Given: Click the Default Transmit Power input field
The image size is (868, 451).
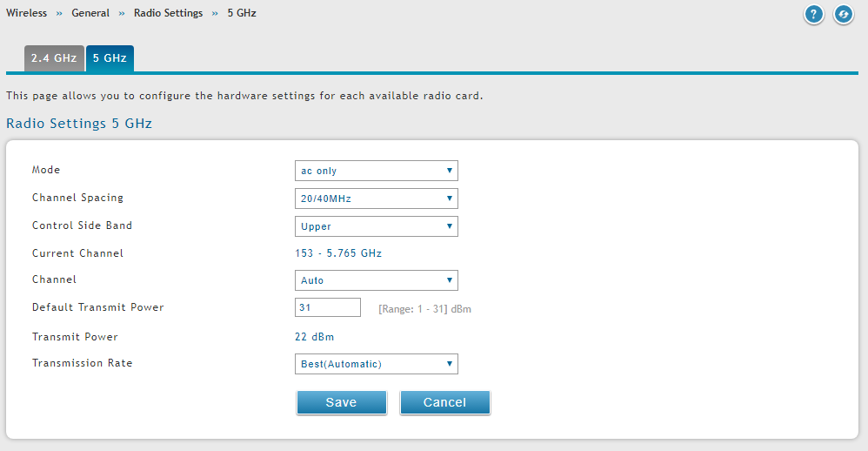Looking at the screenshot, I should pyautogui.click(x=328, y=307).
